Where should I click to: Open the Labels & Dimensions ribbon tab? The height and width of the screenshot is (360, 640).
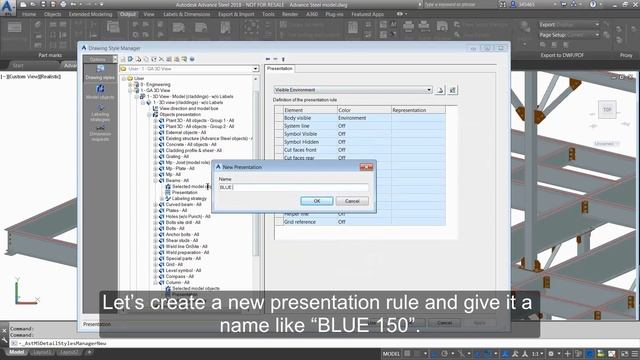coord(187,14)
